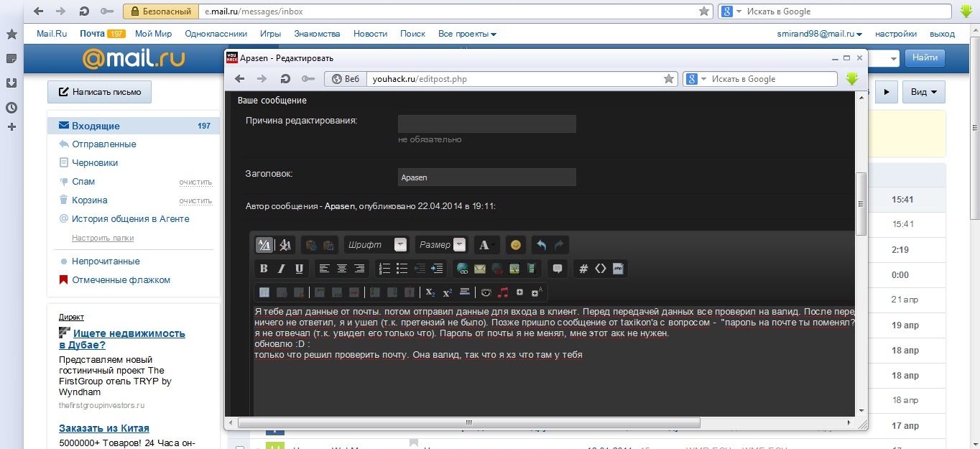Insert table icon in editor toolbar
The image size is (980, 449).
pos(264,292)
